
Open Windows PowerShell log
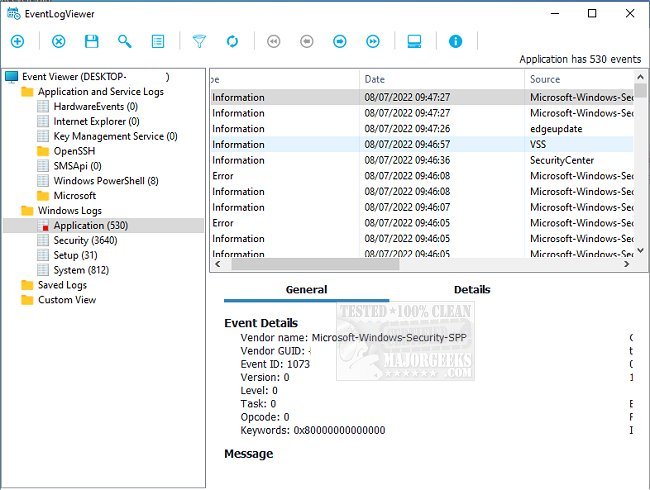point(105,181)
